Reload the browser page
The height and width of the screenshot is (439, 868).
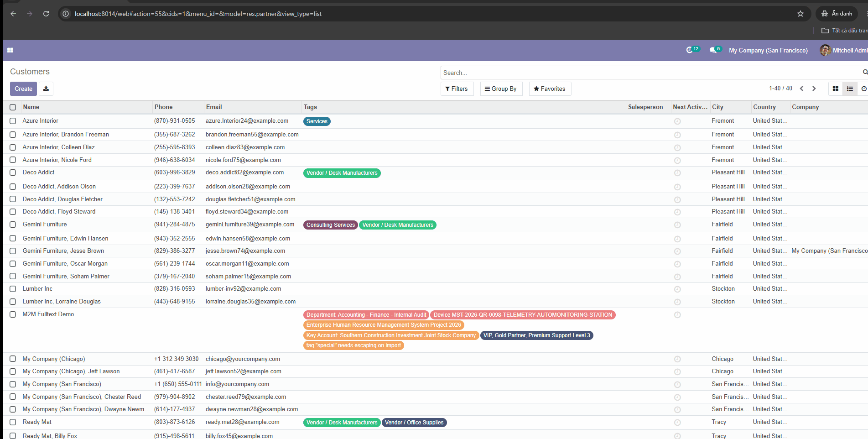coord(46,14)
